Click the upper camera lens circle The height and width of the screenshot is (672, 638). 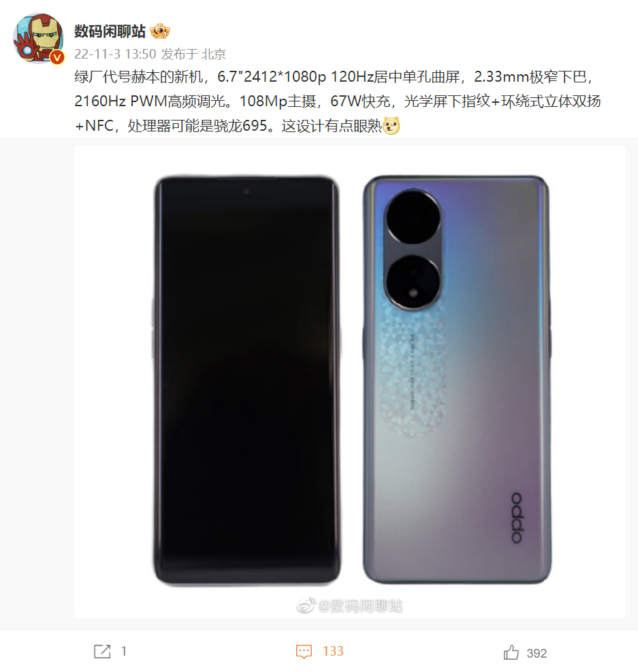coord(413,217)
